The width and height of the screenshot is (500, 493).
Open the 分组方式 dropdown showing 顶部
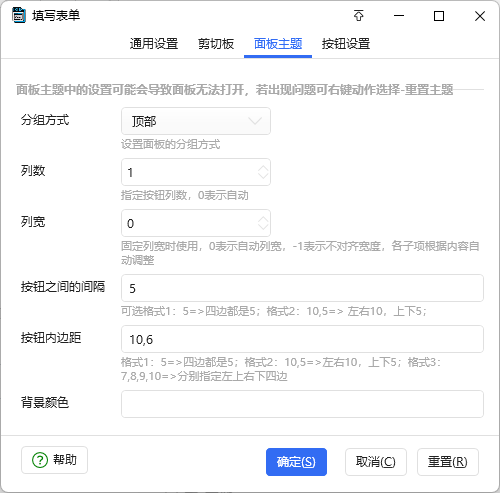tap(196, 121)
